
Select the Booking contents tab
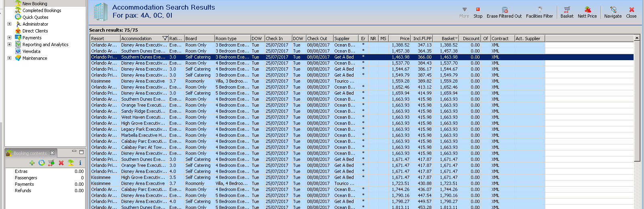point(30,153)
